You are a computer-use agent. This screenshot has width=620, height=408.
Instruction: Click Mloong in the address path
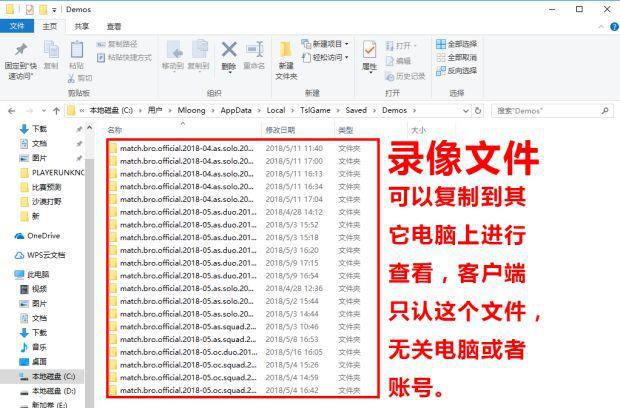[191, 110]
